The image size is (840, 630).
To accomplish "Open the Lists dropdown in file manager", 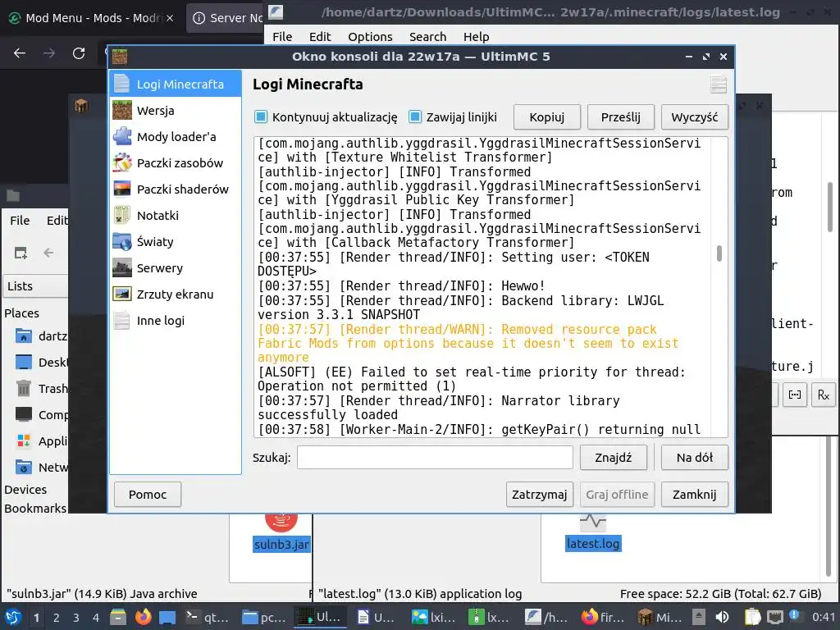I will tap(35, 286).
